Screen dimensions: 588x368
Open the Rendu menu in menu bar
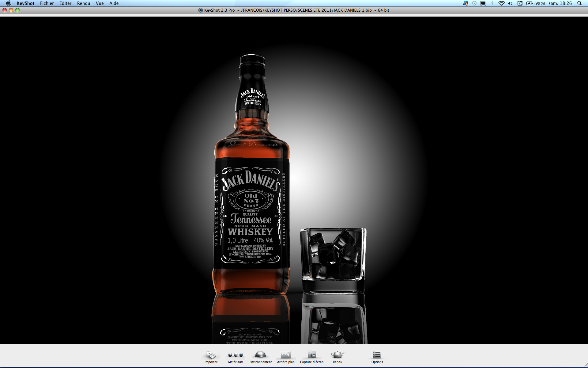coord(84,3)
